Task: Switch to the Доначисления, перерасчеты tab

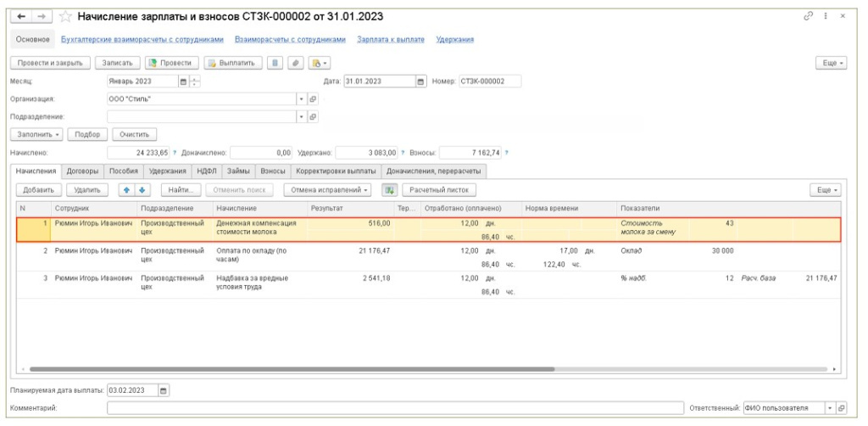Action: pyautogui.click(x=434, y=171)
